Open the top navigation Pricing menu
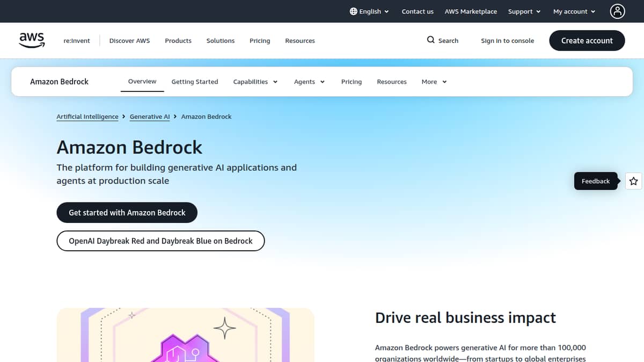This screenshot has width=644, height=362. [x=260, y=41]
